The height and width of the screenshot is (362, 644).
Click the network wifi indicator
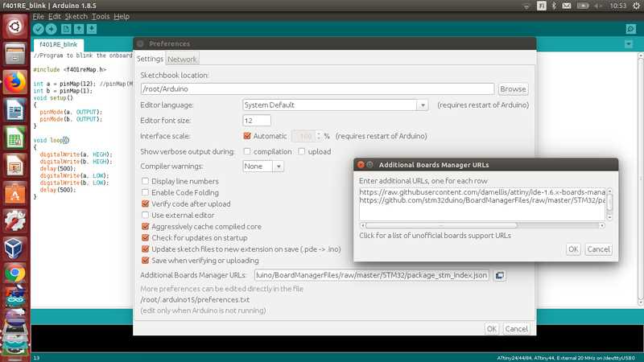(x=526, y=6)
